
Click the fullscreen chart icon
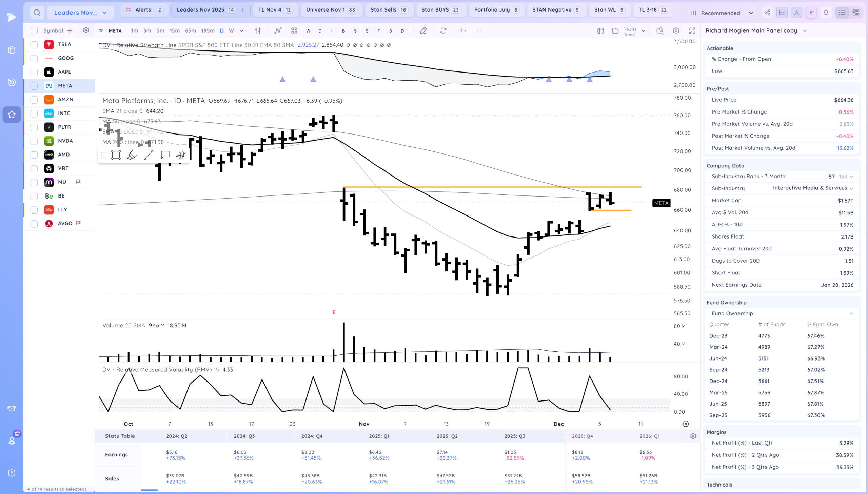pos(692,30)
